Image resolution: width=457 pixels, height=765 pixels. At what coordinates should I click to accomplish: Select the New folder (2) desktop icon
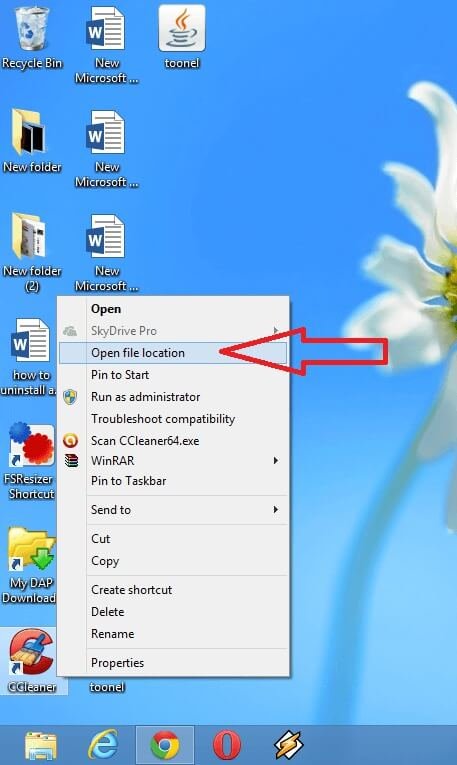click(x=32, y=253)
